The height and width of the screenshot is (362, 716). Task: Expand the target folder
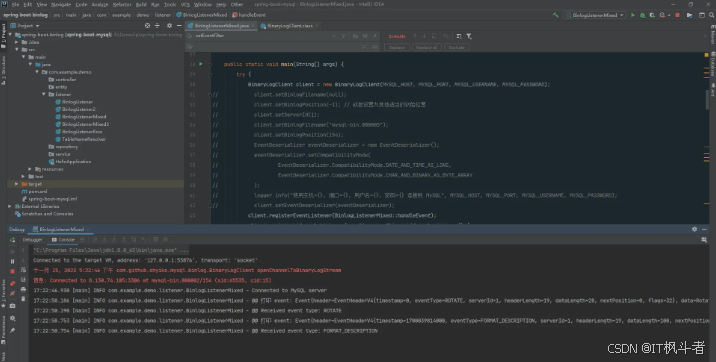coord(17,184)
